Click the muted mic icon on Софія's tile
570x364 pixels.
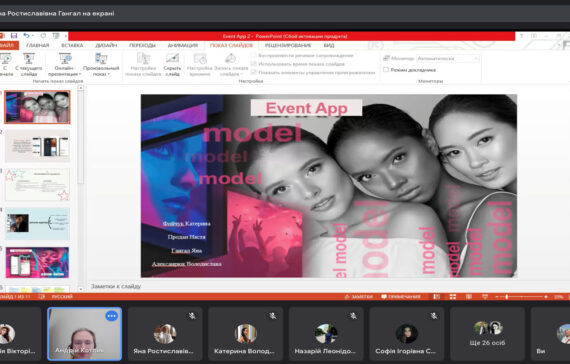(434, 316)
